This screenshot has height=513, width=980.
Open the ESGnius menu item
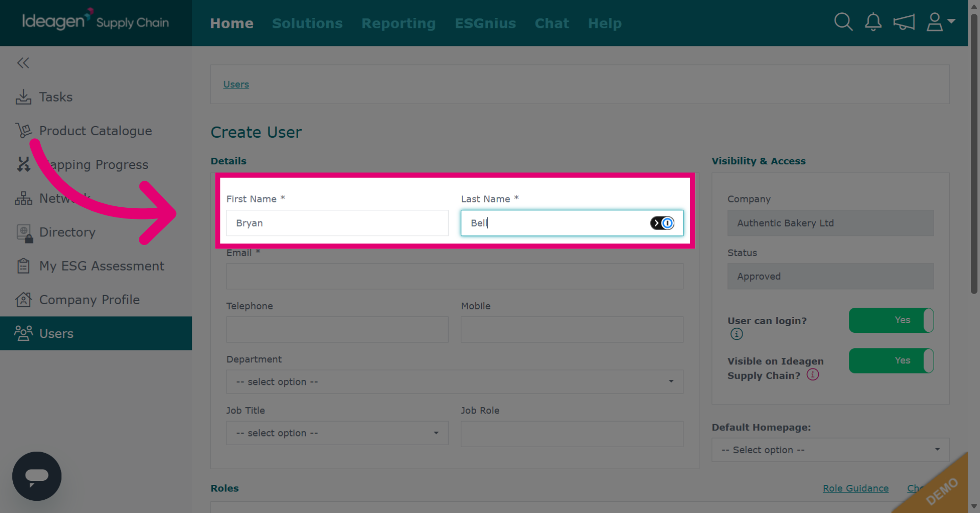(x=485, y=23)
